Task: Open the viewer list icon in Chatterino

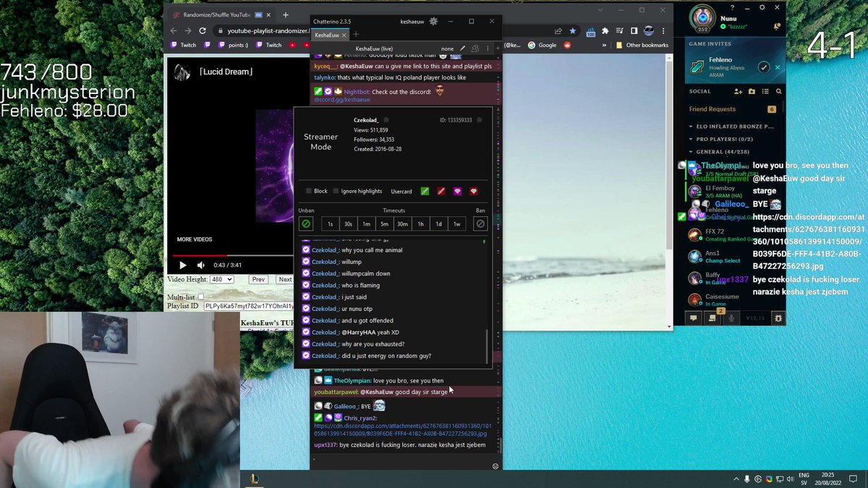Action: pos(475,48)
